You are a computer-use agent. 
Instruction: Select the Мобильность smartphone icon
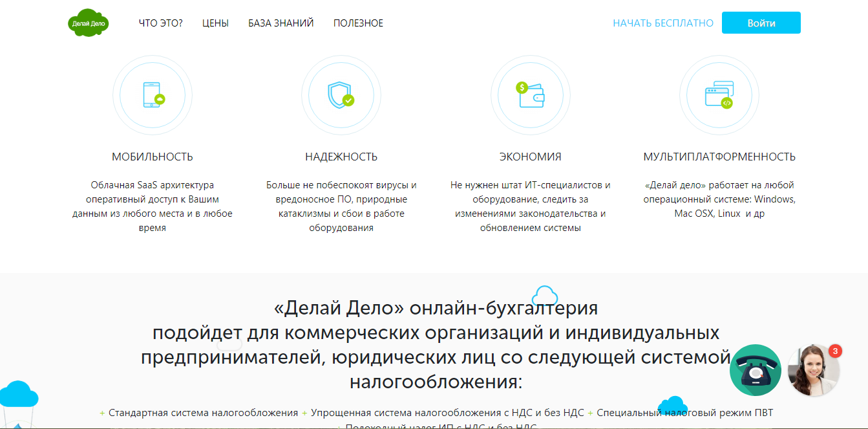click(x=153, y=94)
